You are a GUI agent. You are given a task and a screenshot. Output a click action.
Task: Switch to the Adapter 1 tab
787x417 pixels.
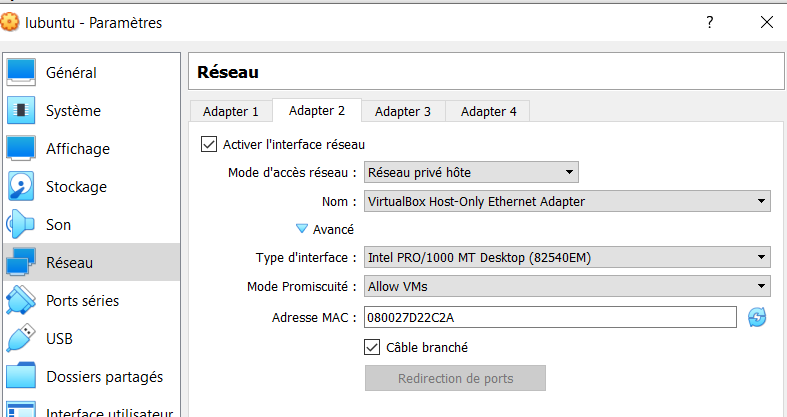point(230,111)
